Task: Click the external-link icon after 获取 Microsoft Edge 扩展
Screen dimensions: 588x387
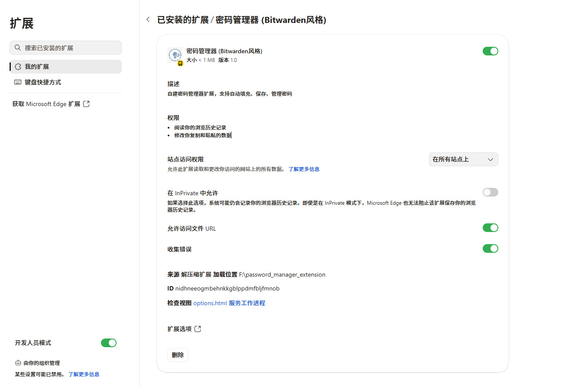Action: [86, 104]
